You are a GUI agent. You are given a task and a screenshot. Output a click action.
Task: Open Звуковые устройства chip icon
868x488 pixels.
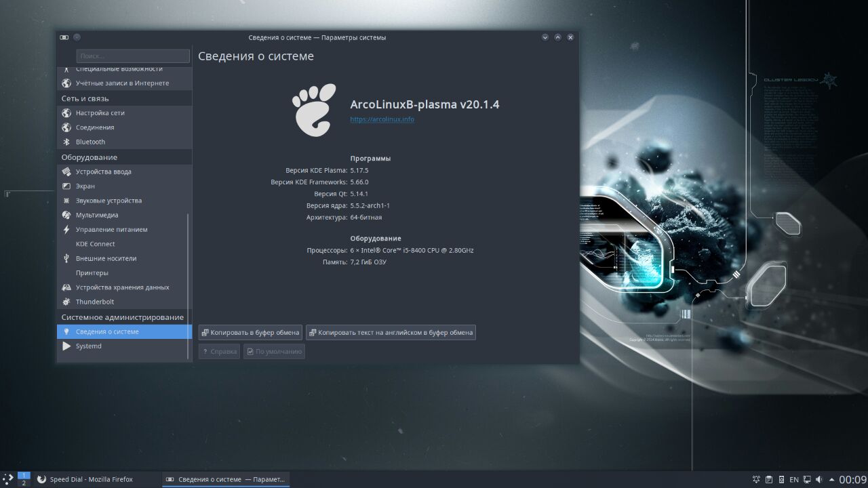click(66, 201)
